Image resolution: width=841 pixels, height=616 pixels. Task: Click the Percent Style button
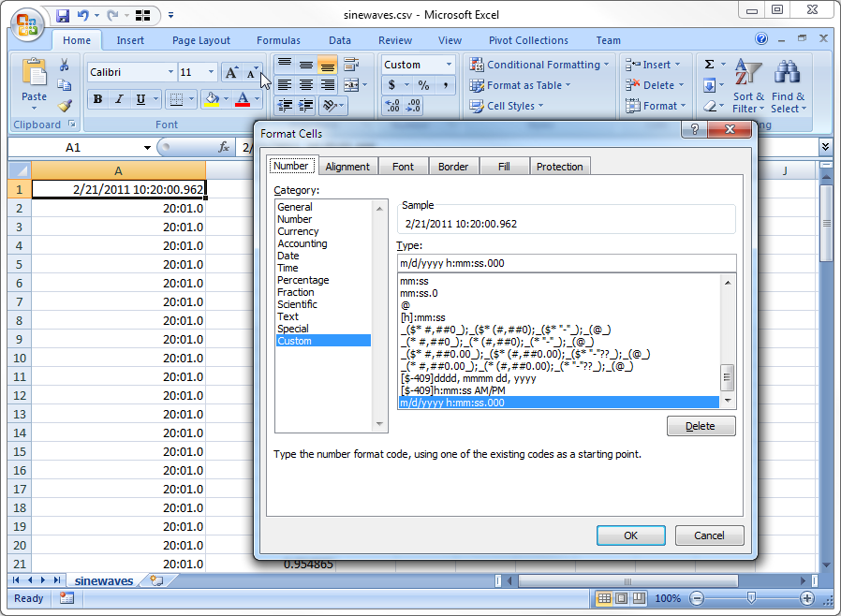coord(423,85)
